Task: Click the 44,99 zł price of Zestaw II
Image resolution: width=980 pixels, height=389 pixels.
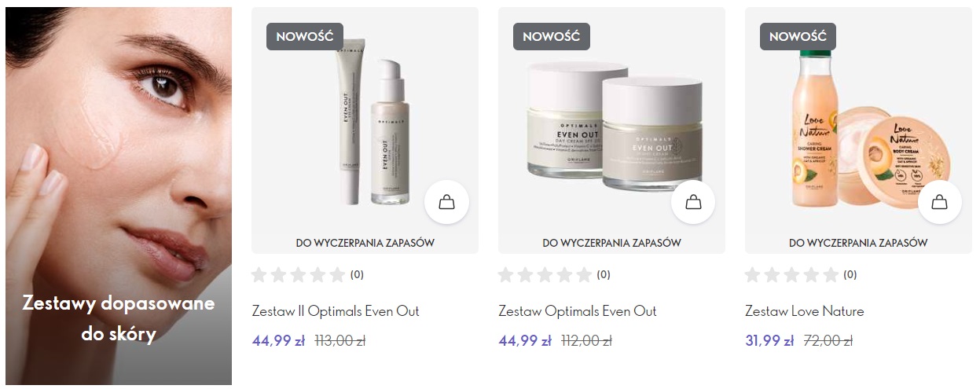Action: click(x=278, y=341)
